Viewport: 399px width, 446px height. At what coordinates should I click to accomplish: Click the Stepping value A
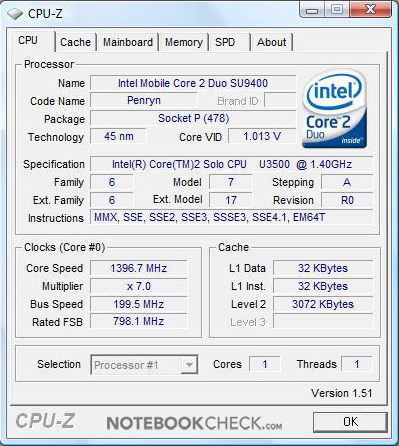(x=347, y=182)
